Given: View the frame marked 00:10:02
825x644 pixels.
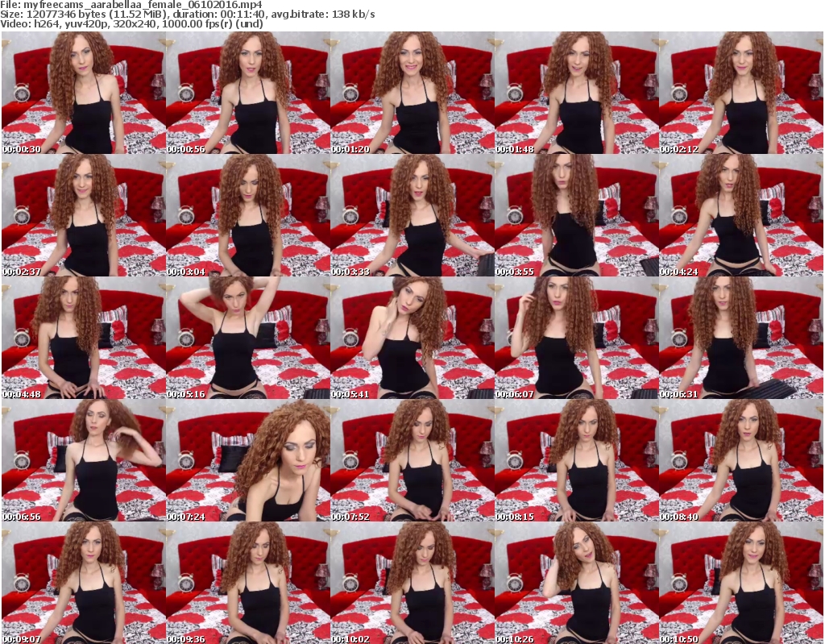Looking at the screenshot, I should 412,583.
